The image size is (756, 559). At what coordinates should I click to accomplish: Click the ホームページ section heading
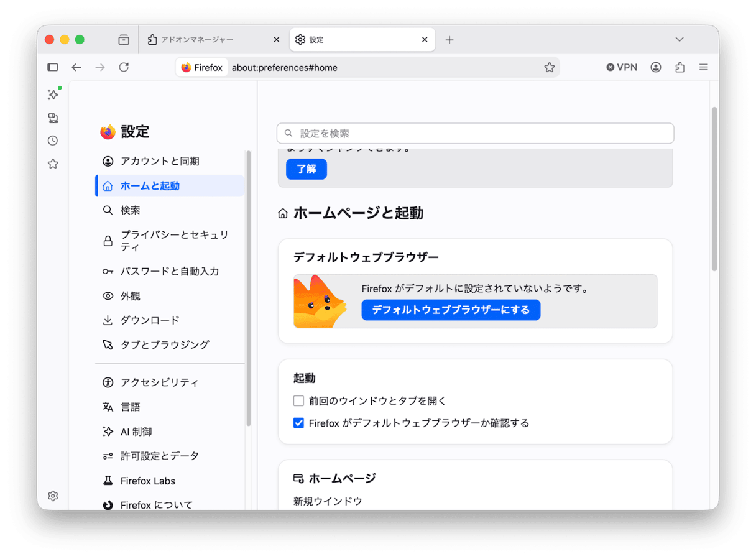point(343,478)
